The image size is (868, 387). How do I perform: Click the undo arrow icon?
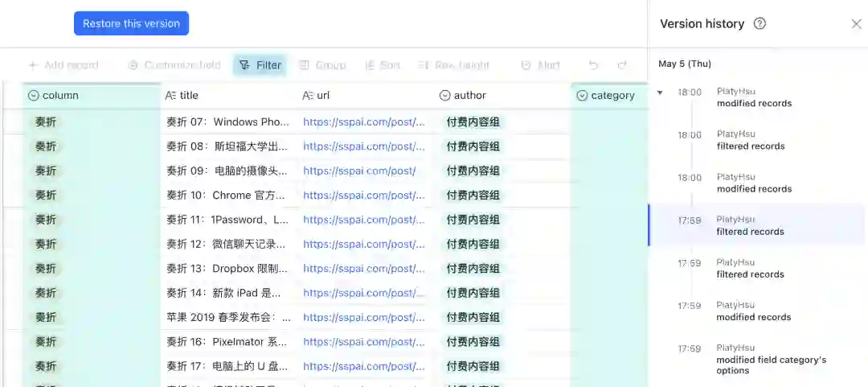593,65
